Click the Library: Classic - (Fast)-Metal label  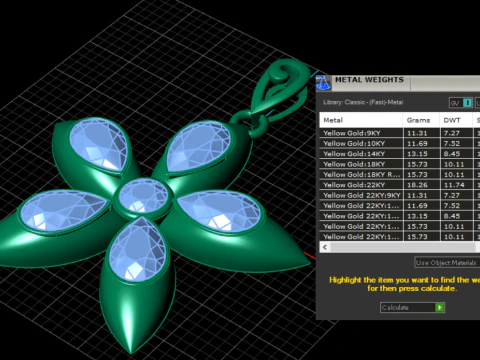click(x=363, y=102)
